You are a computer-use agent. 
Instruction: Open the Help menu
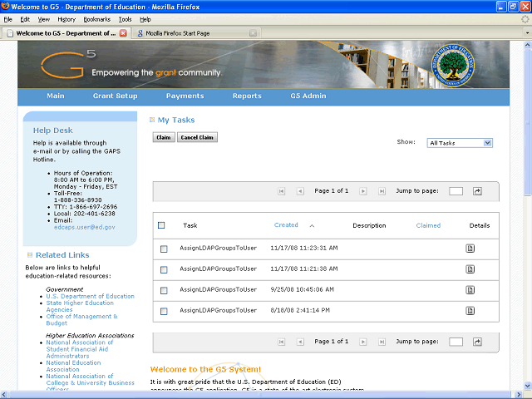[x=145, y=19]
